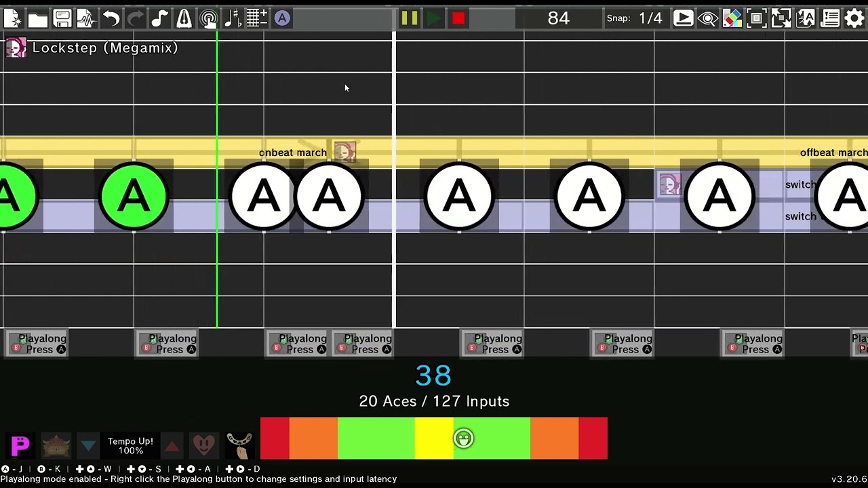Undo the last edit
The height and width of the screenshot is (488, 868).
(x=111, y=18)
